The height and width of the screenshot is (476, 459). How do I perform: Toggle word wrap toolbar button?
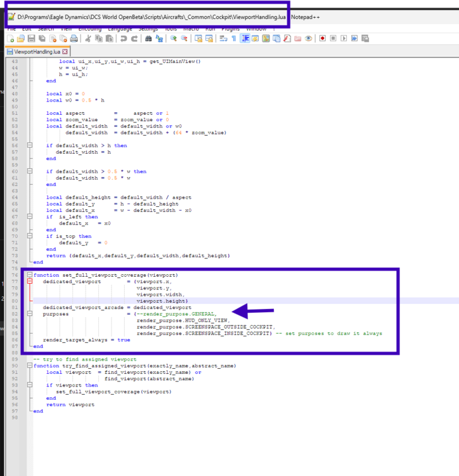223,39
